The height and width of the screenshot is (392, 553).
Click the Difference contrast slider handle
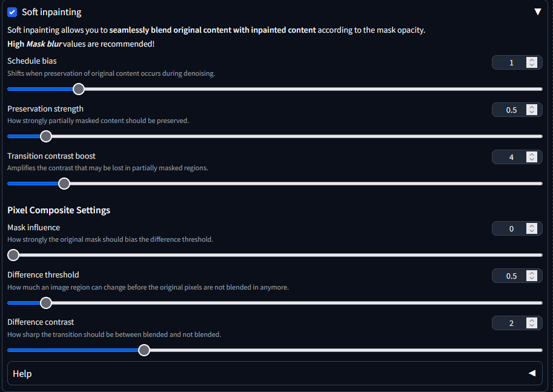pos(144,350)
